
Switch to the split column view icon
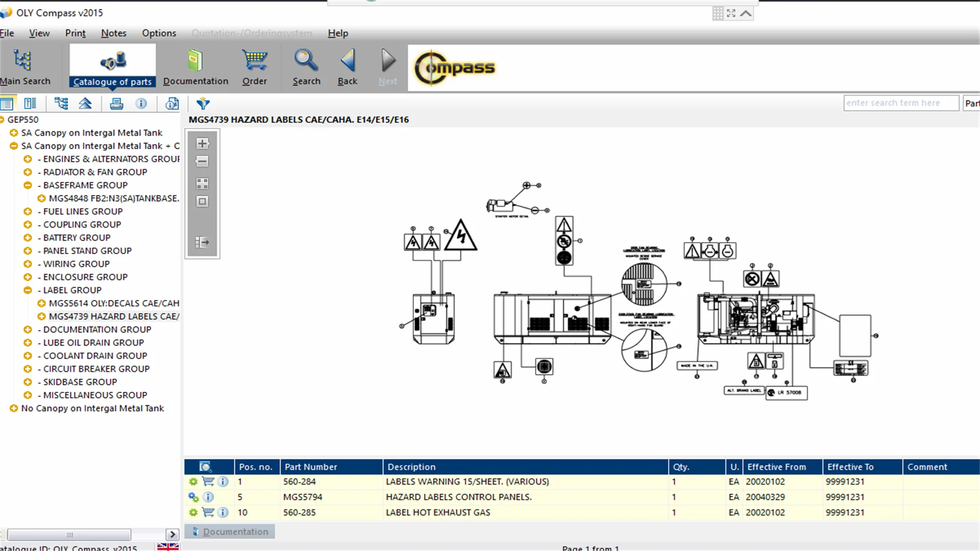coord(30,104)
